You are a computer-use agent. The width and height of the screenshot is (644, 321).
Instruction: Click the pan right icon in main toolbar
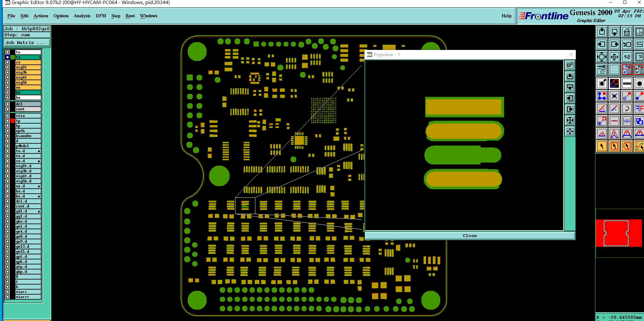pyautogui.click(x=614, y=44)
